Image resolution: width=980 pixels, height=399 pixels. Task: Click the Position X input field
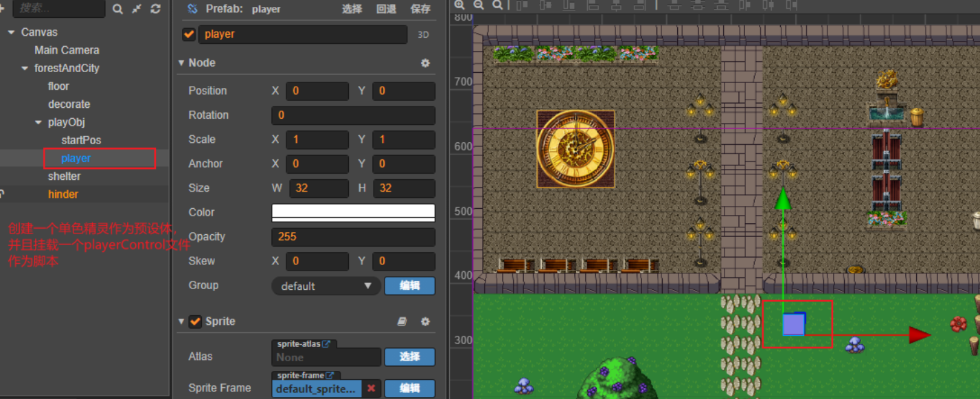317,91
